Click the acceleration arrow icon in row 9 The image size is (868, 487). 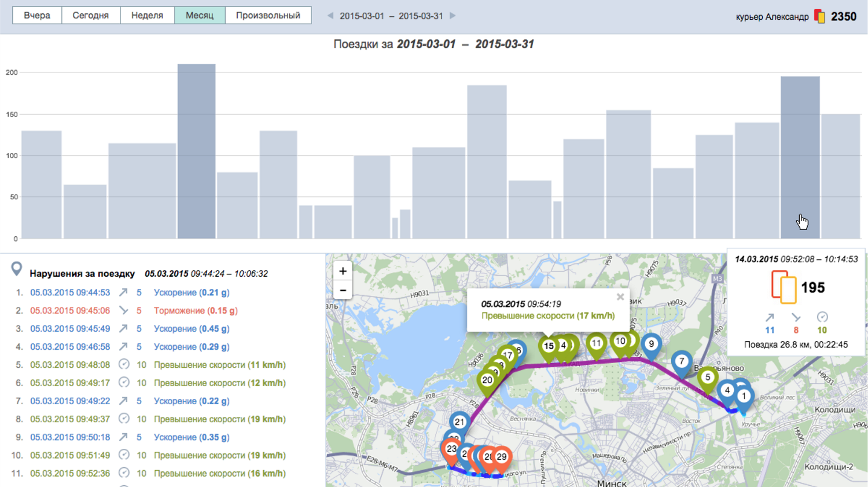(123, 437)
